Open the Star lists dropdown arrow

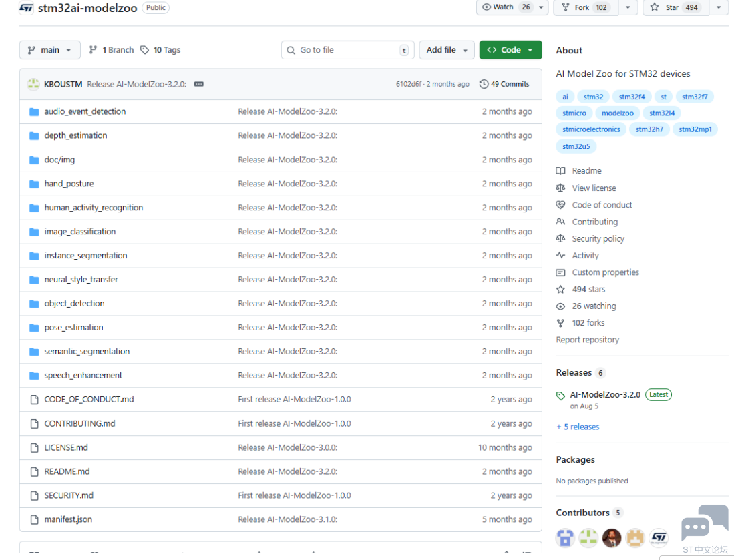(719, 7)
